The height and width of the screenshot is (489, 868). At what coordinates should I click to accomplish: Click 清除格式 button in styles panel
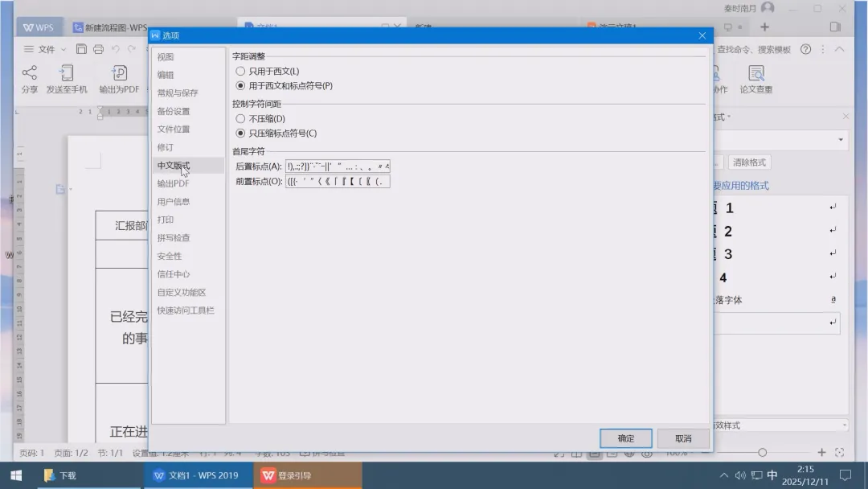click(x=749, y=162)
